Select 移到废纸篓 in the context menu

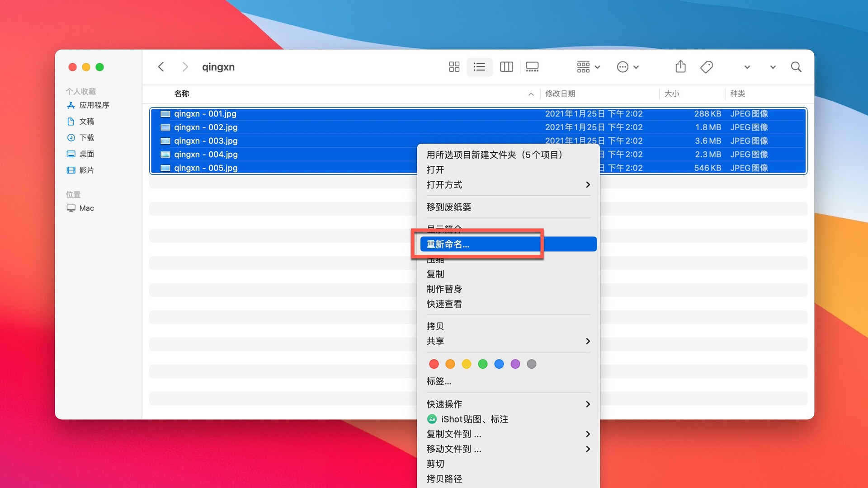click(448, 206)
